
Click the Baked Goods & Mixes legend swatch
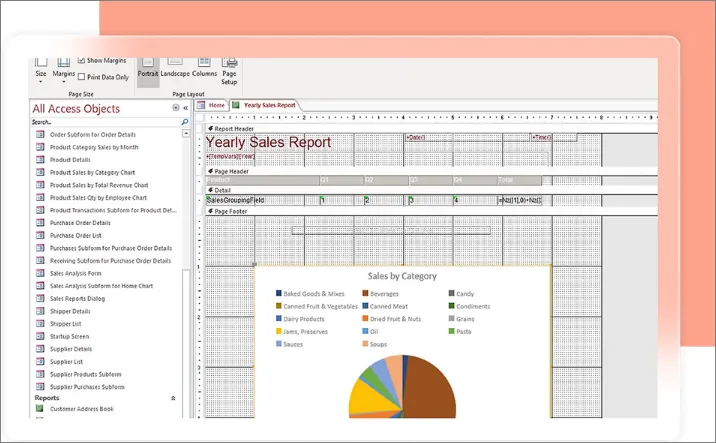pyautogui.click(x=279, y=293)
